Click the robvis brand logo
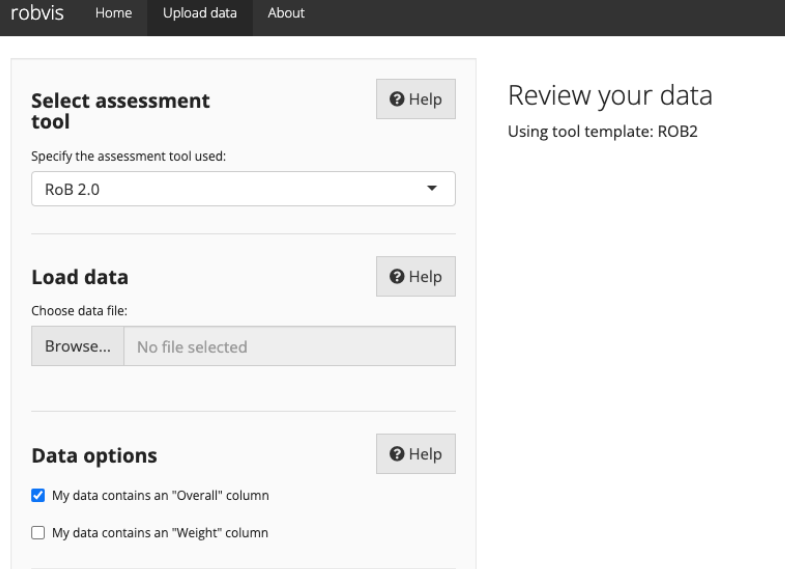 tap(37, 13)
